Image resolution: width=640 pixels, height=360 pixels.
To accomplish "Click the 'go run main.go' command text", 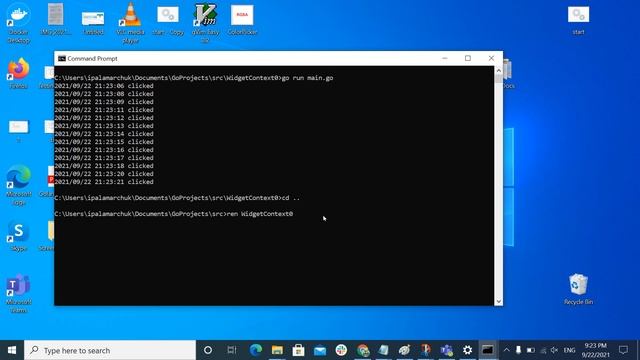I will 307,78.
